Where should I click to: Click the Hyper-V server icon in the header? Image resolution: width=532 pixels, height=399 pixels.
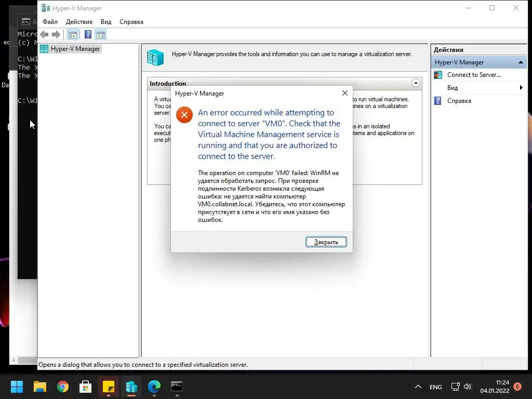(x=155, y=57)
